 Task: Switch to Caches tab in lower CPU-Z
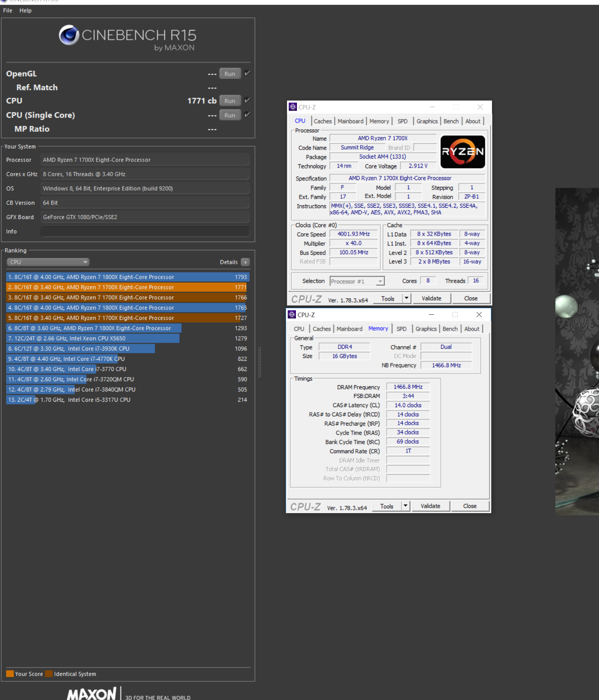[321, 329]
